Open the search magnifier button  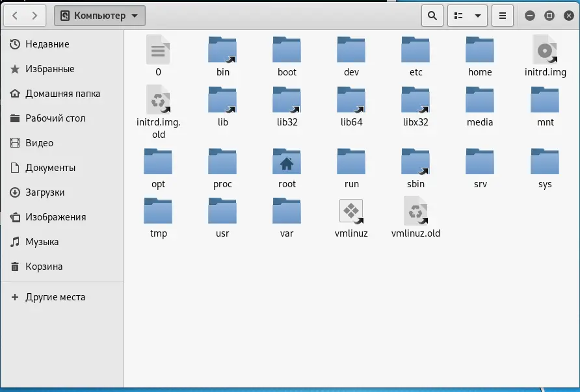point(432,16)
